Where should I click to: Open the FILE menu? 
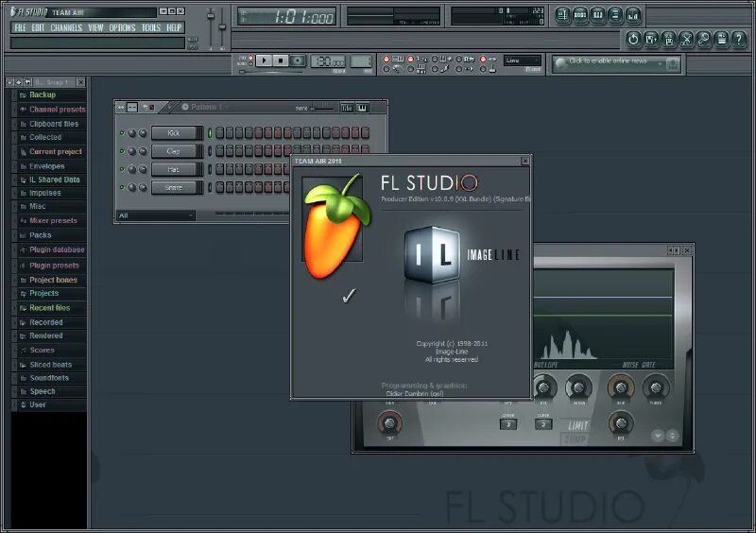(x=20, y=27)
